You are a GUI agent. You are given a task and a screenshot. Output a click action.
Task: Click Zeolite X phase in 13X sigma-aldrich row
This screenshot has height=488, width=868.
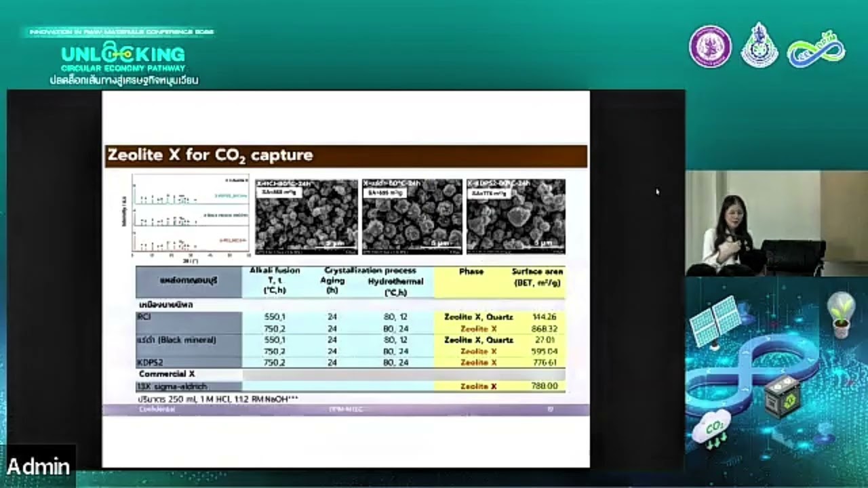478,386
